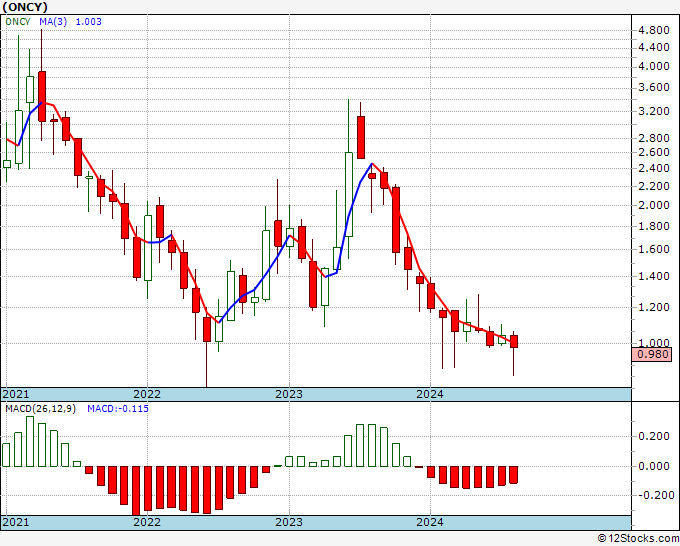Click the 12Stocks.com copyright link
Screen dimensions: 680x546
pos(638,539)
